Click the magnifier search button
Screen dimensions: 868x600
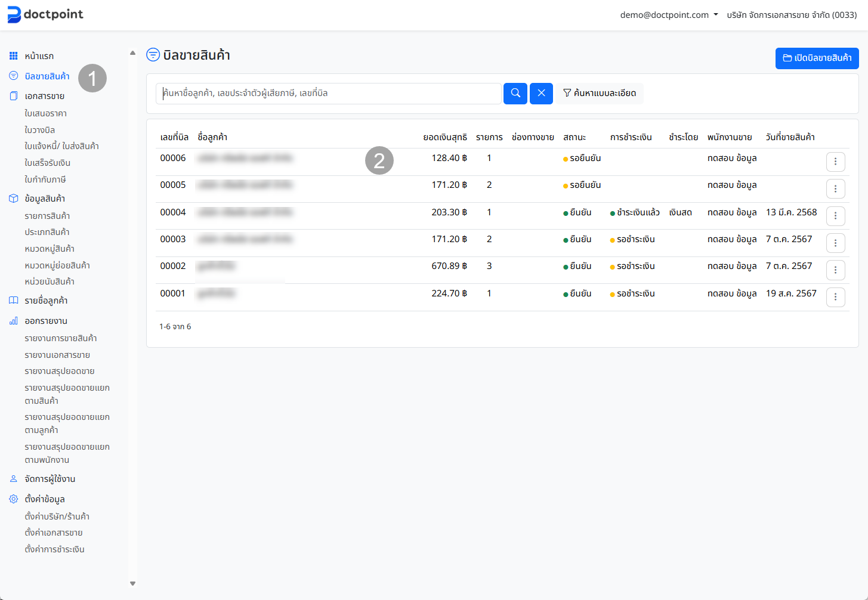coord(515,93)
